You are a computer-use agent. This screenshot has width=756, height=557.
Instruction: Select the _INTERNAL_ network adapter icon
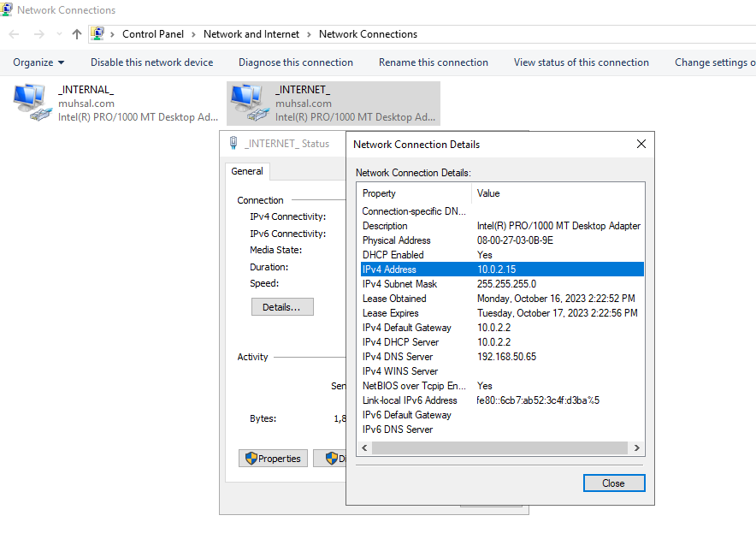32,103
